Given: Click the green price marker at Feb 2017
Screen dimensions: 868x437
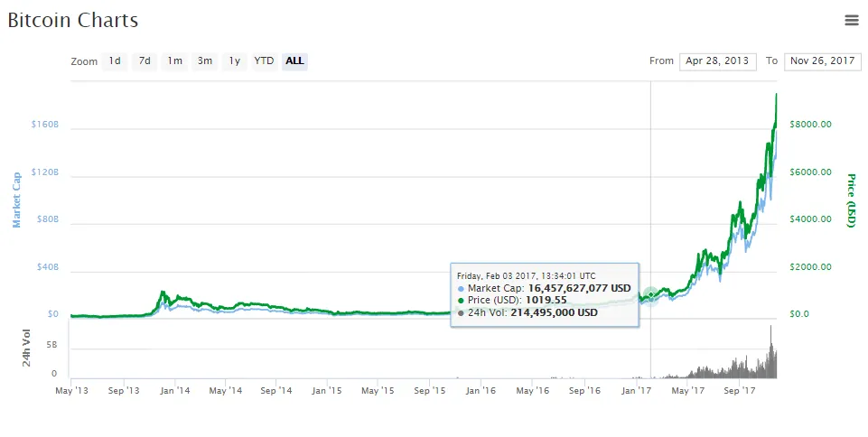Looking at the screenshot, I should tap(651, 295).
